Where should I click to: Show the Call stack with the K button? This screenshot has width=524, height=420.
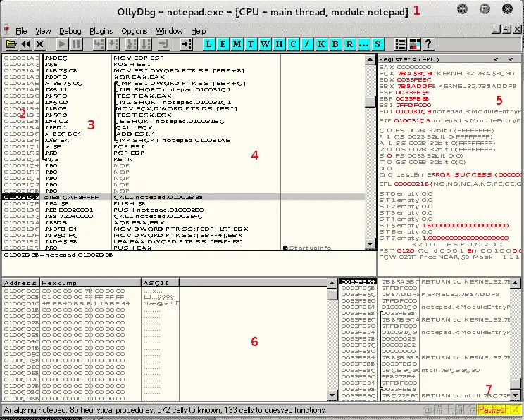click(x=321, y=44)
